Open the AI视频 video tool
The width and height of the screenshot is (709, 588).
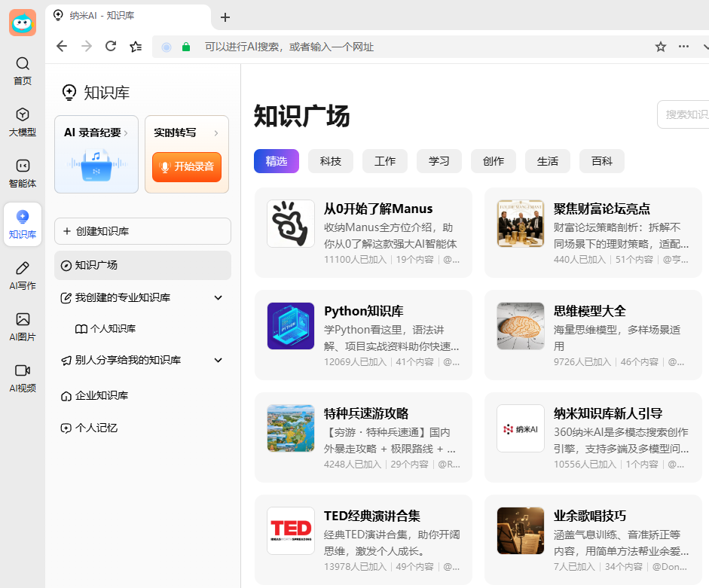23,377
